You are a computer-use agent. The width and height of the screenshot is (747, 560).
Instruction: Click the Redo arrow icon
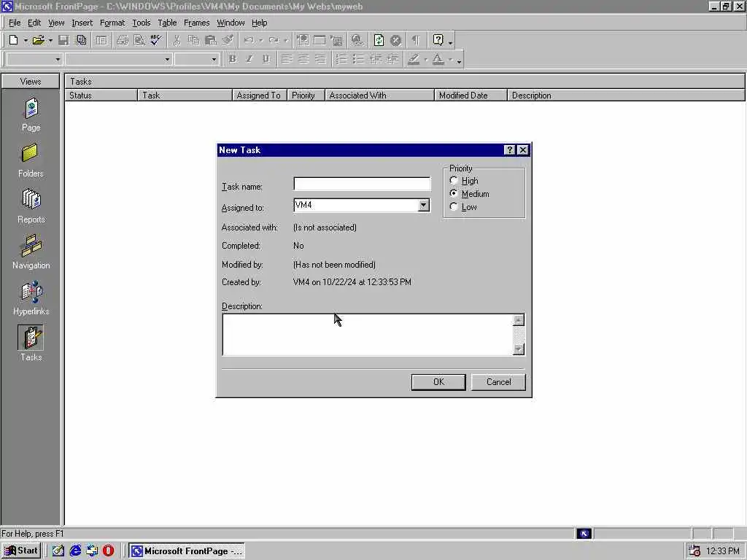click(274, 41)
